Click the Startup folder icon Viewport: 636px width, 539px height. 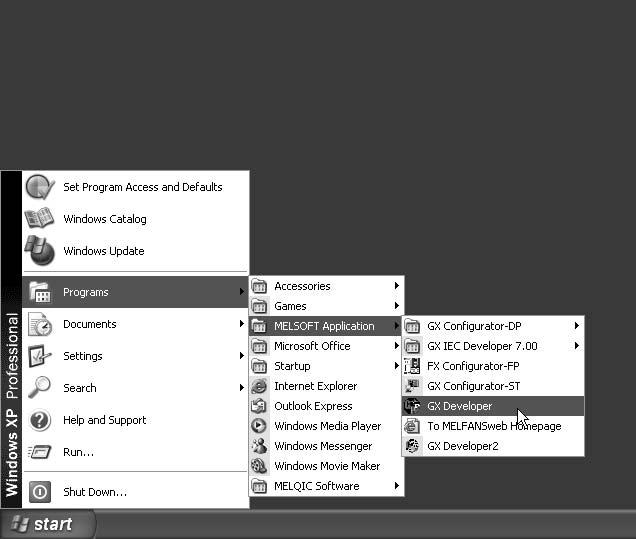click(x=259, y=366)
